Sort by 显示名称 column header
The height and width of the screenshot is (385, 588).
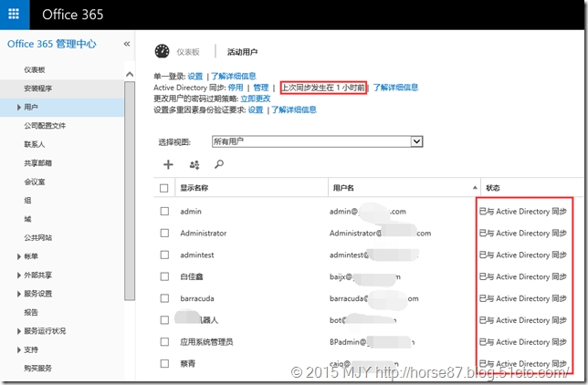tap(194, 188)
